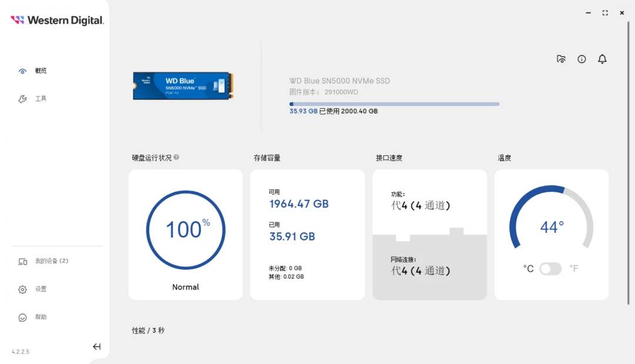Click the devices icon beside 我的设备
Viewport: 635px width, 364px height.
22,262
